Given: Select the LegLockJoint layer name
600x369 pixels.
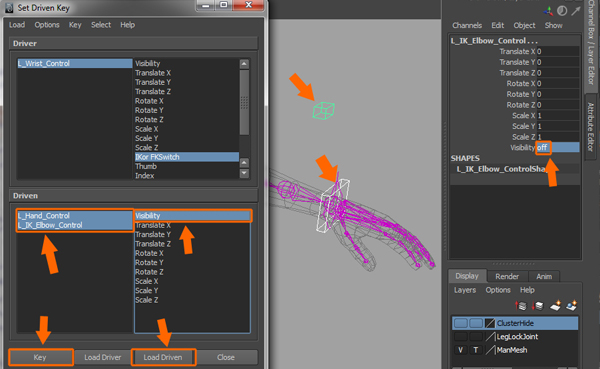Looking at the screenshot, I should coord(517,336).
